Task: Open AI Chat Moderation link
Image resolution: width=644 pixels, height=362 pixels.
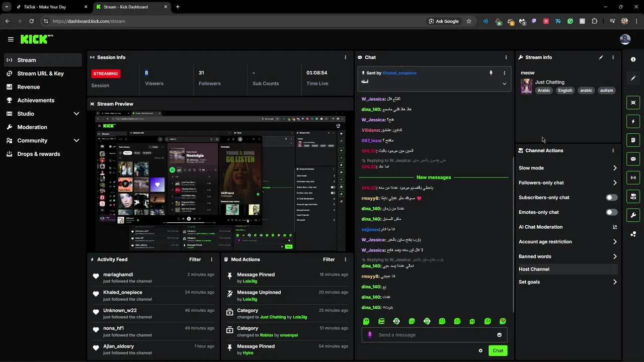Action: click(x=568, y=227)
